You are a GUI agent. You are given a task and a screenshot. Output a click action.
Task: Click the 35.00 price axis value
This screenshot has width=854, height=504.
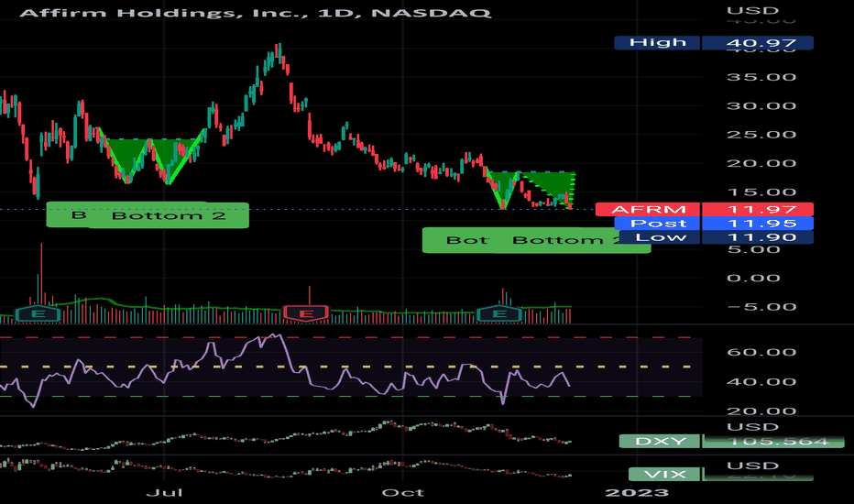point(761,77)
